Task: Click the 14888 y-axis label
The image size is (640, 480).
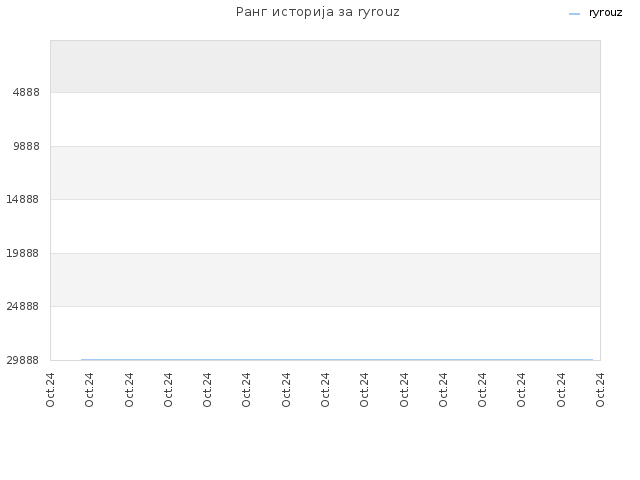Action: 22,199
